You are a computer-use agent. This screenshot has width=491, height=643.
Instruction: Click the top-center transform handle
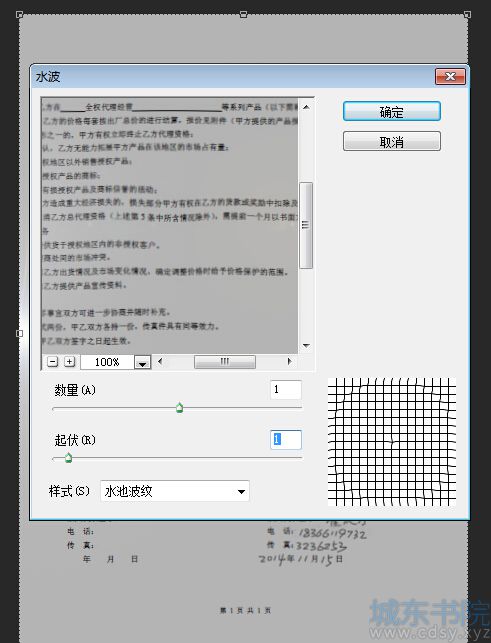tap(243, 14)
